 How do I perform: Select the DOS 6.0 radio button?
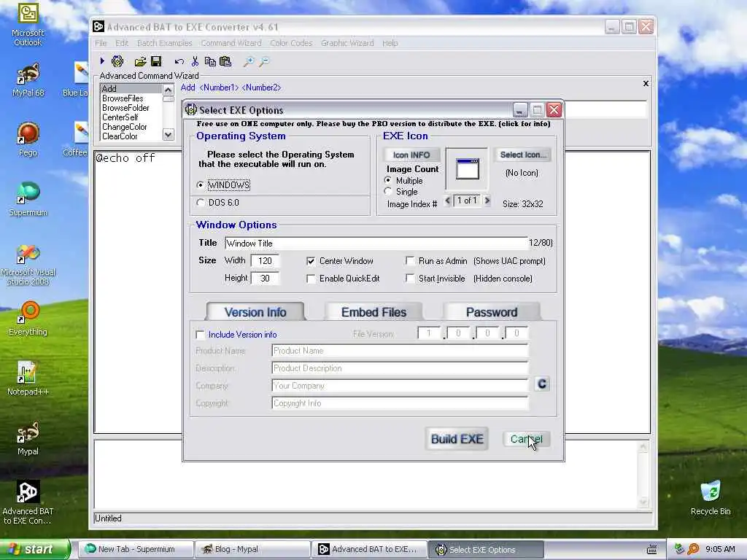tap(200, 203)
